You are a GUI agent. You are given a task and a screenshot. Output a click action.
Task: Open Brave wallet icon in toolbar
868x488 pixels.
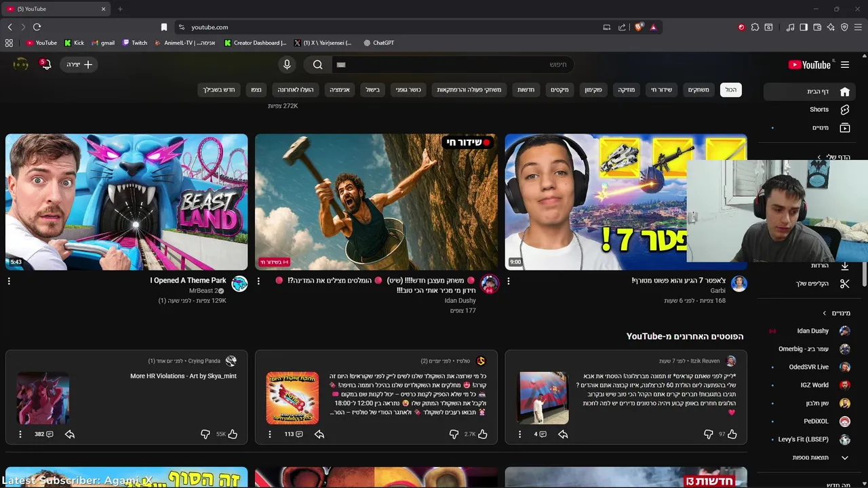(x=817, y=27)
